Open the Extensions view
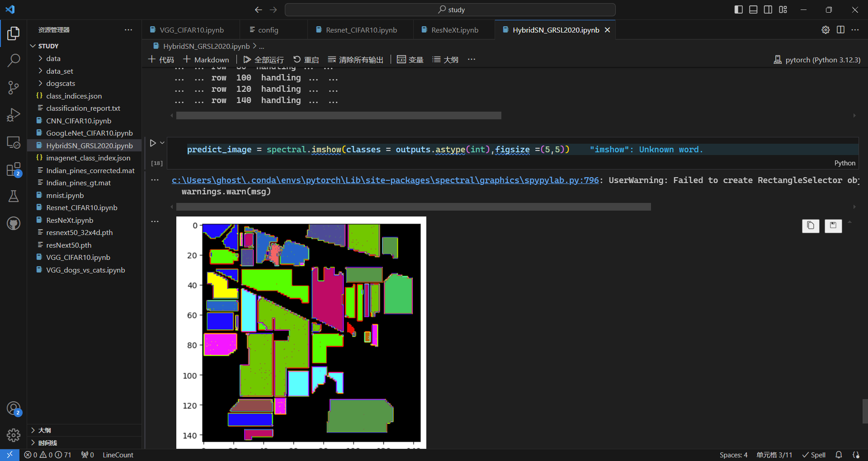 tap(14, 169)
